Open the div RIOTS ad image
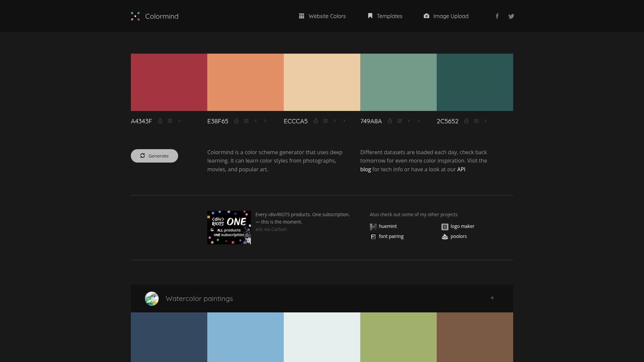 click(229, 228)
